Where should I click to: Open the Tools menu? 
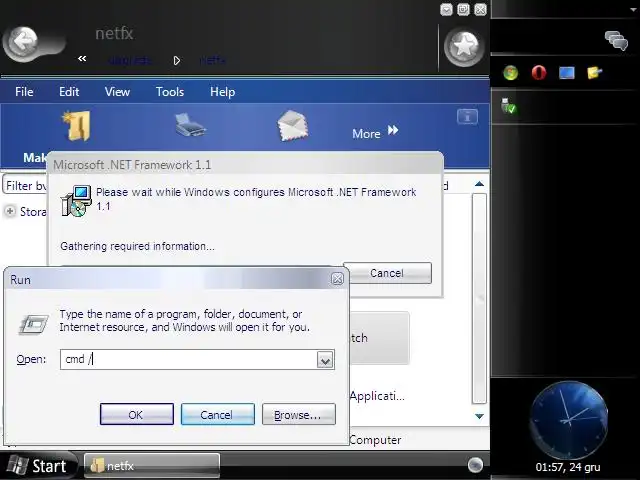(170, 92)
